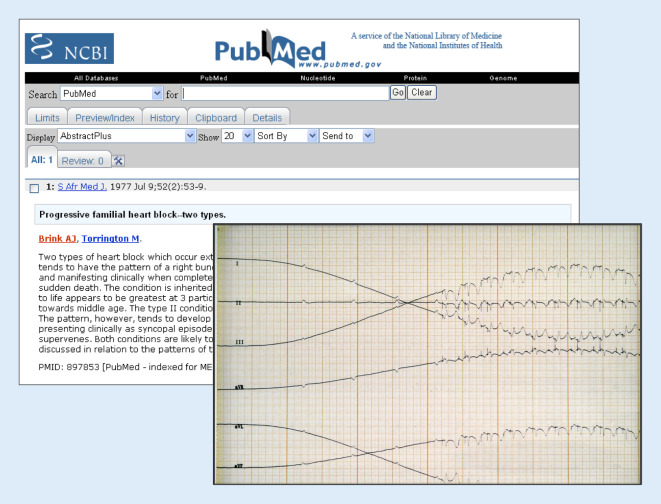The image size is (661, 504).
Task: Open Protein in the black bar
Action: click(415, 78)
